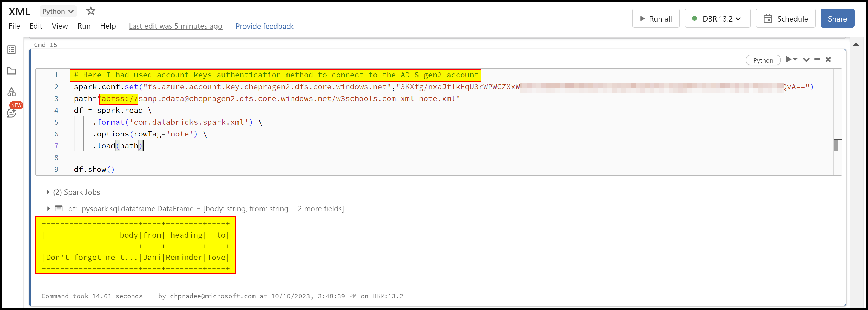Open the workspace folder sidebar panel
This screenshot has width=868, height=310.
[12, 71]
